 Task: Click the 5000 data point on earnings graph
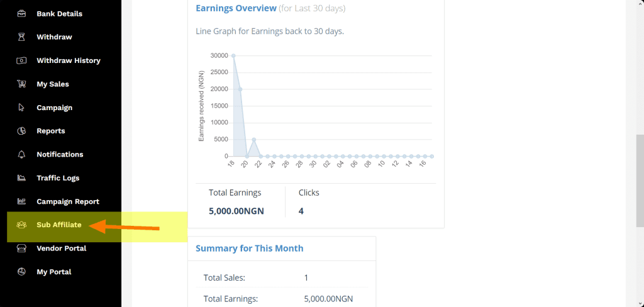(254, 140)
